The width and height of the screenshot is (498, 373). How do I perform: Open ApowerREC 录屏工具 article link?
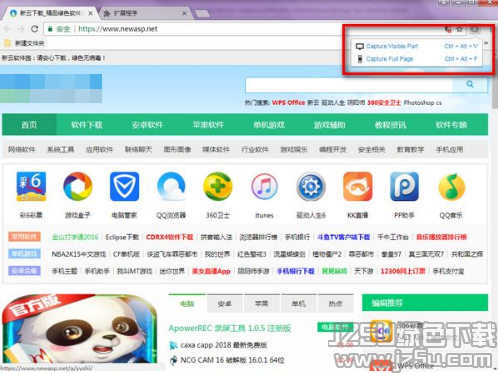coord(230,328)
